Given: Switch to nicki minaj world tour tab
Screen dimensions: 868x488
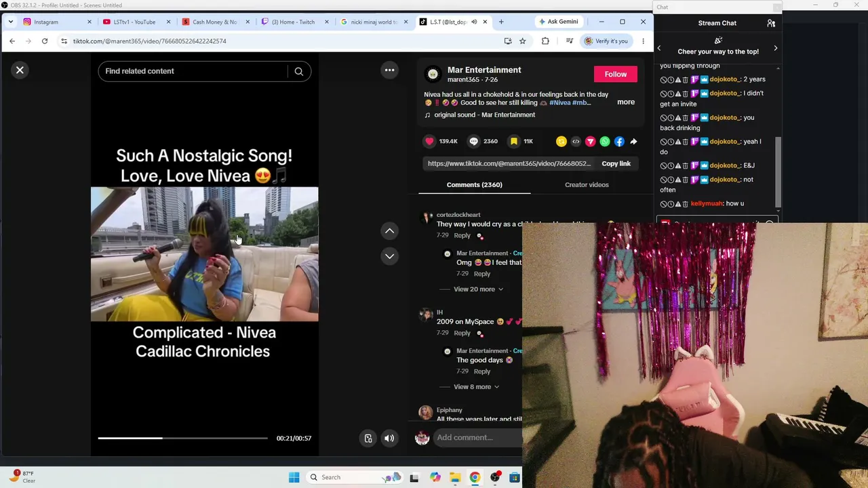Looking at the screenshot, I should (373, 22).
